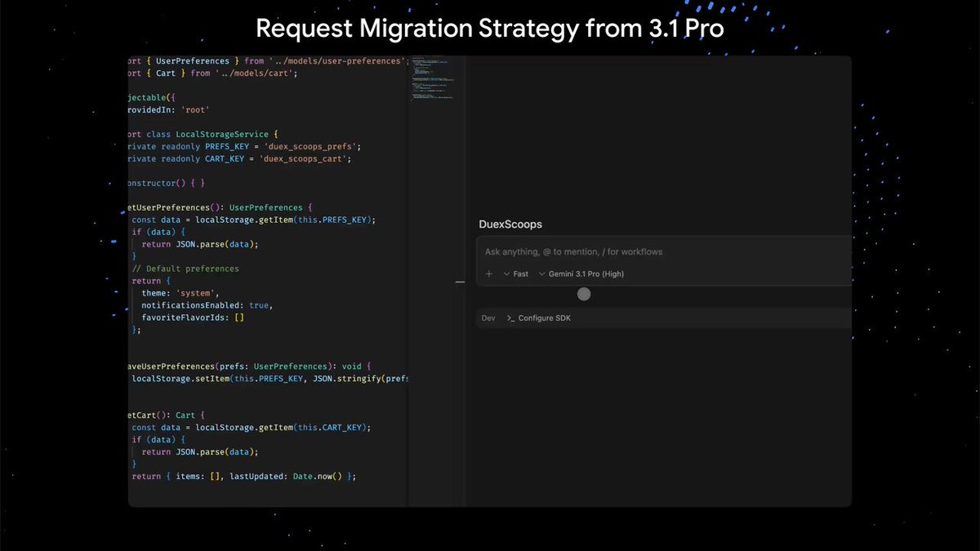Open the Fast mode dropdown
Image resolution: width=980 pixels, height=551 pixels.
(x=516, y=274)
